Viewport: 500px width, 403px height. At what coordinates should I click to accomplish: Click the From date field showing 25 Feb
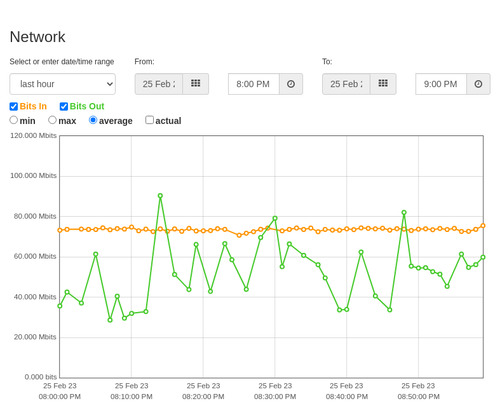click(x=159, y=84)
